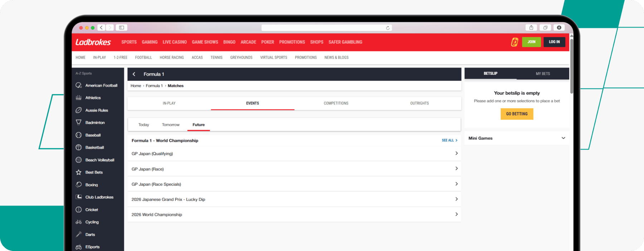Click Formula 1 in the breadcrumb
644x251 pixels.
[154, 86]
